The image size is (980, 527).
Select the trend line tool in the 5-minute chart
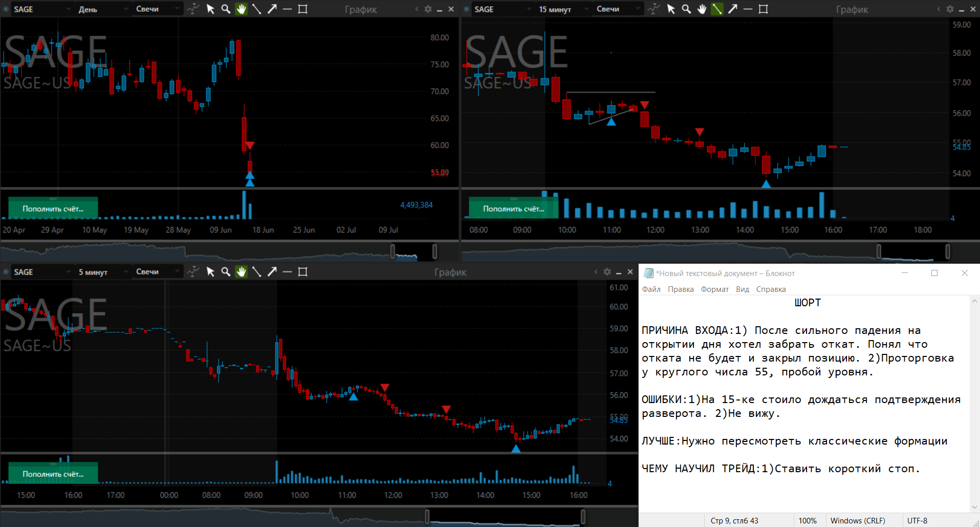(257, 272)
